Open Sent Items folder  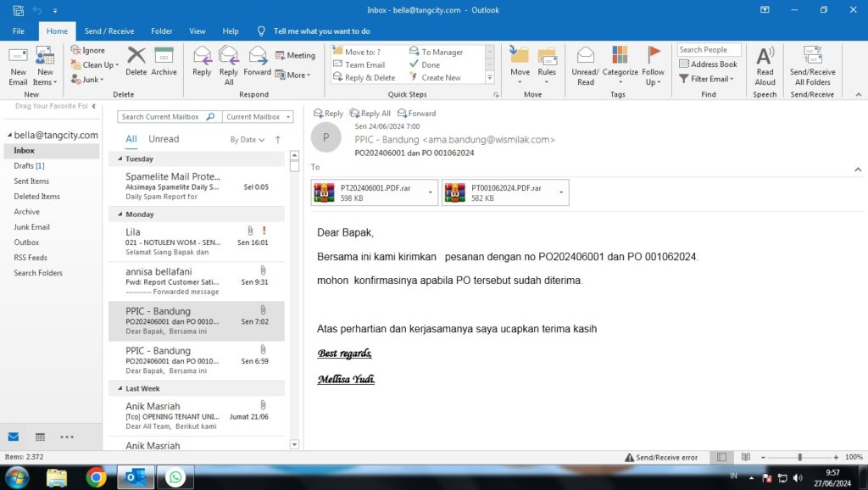tap(31, 181)
